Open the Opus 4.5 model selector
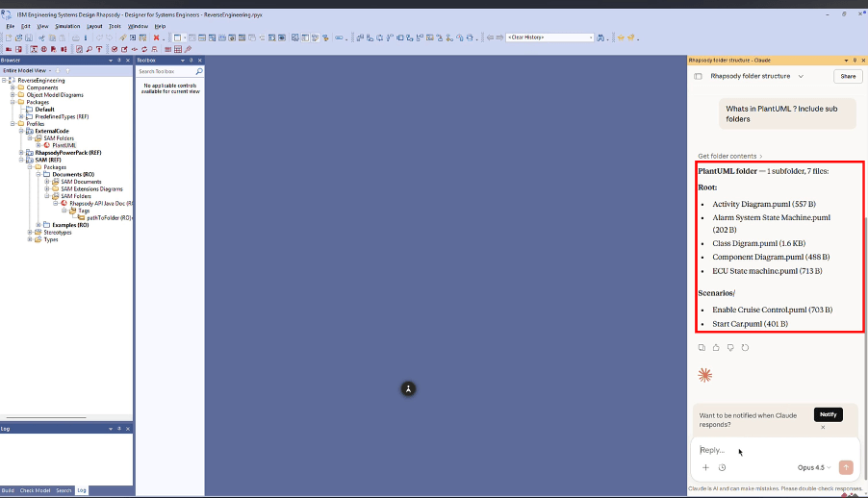868x498 pixels. [x=814, y=467]
